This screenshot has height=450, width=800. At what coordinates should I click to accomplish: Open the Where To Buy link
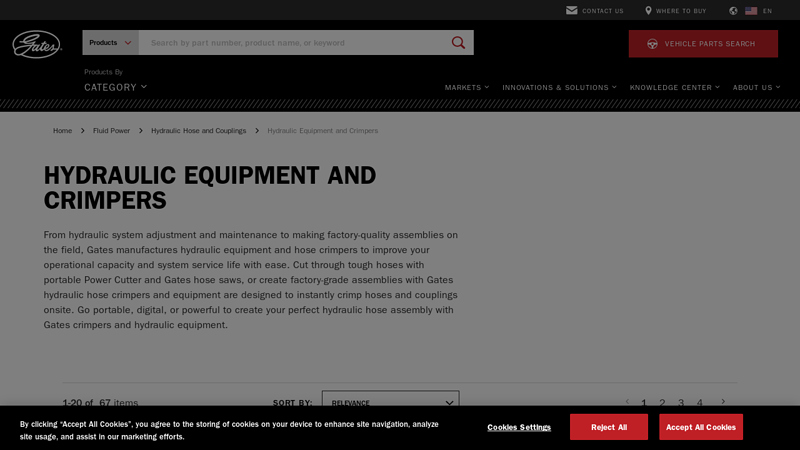point(681,11)
